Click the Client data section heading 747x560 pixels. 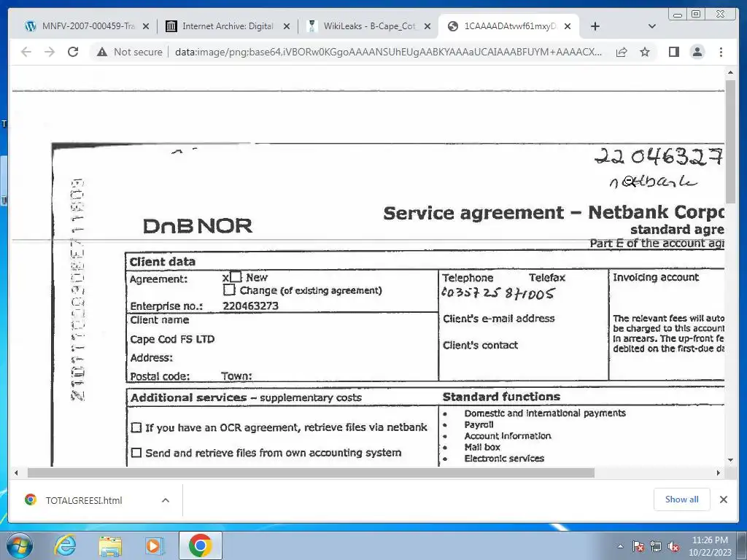pyautogui.click(x=163, y=262)
